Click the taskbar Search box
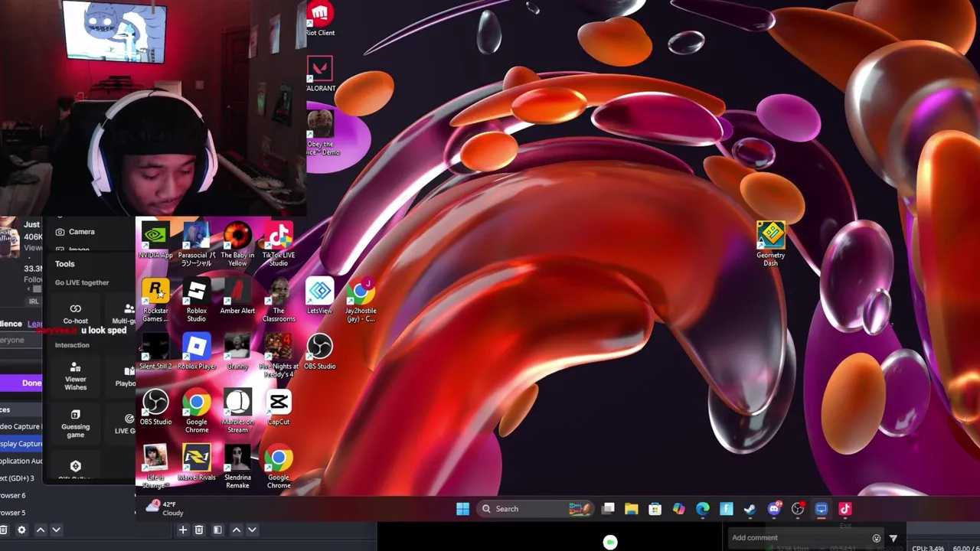 [536, 509]
